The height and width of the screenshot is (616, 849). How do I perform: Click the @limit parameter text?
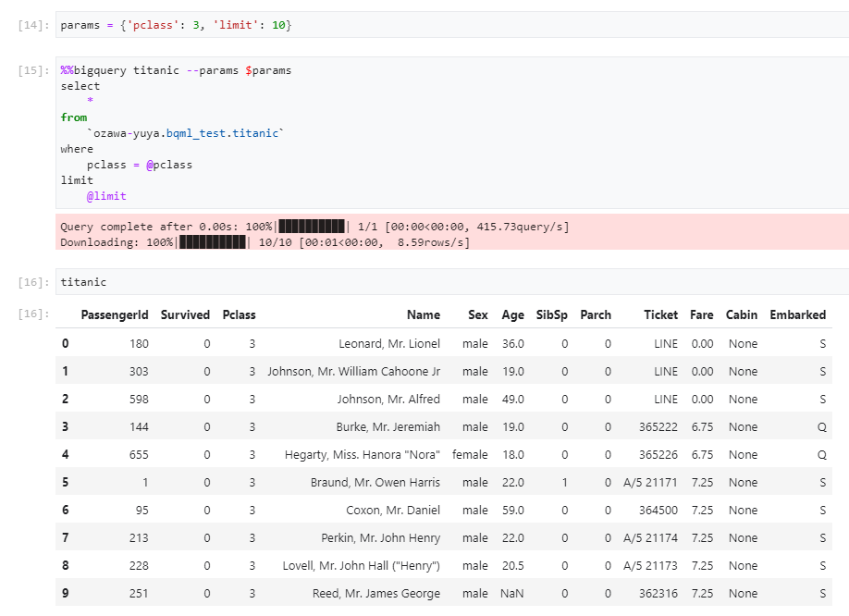pyautogui.click(x=106, y=195)
